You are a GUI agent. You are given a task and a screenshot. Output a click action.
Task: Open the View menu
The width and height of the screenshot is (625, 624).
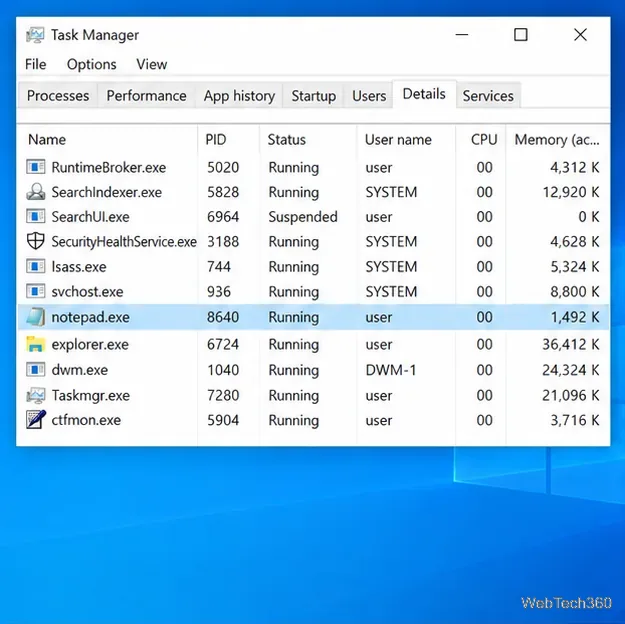tap(151, 64)
